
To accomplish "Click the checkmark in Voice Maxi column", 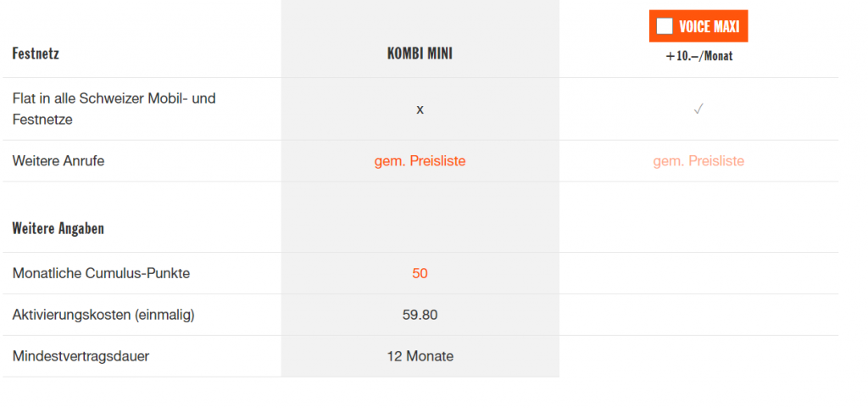I will pos(698,109).
